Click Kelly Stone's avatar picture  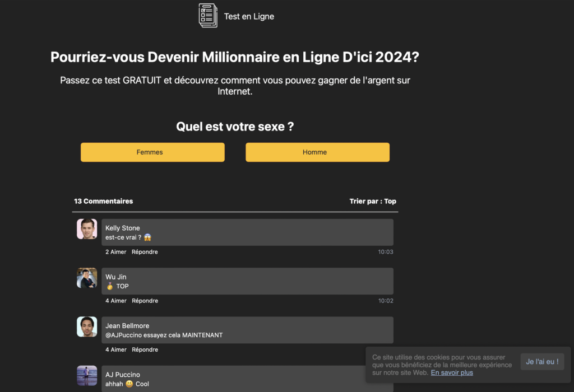pyautogui.click(x=87, y=229)
